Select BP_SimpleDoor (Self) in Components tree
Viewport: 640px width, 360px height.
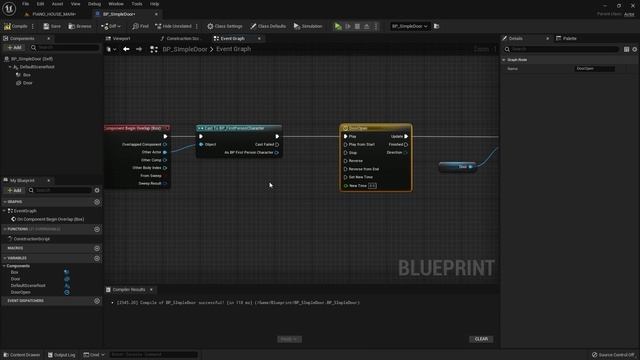pyautogui.click(x=32, y=59)
